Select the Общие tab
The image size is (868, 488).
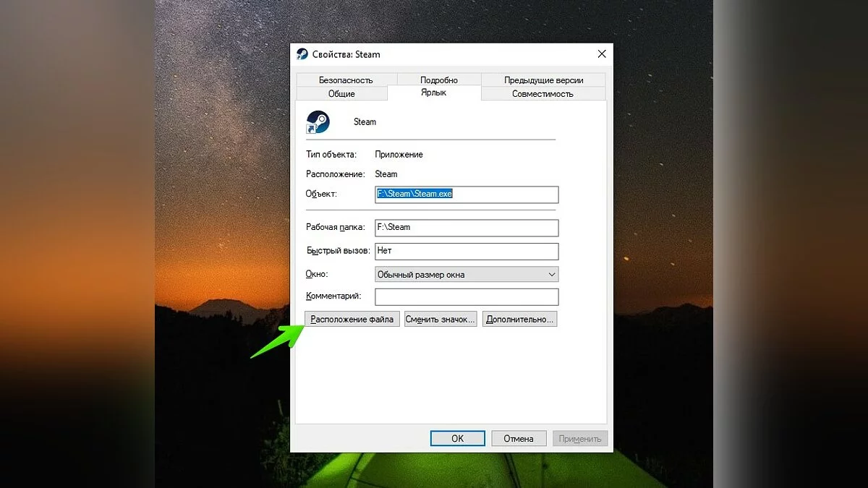pyautogui.click(x=341, y=94)
